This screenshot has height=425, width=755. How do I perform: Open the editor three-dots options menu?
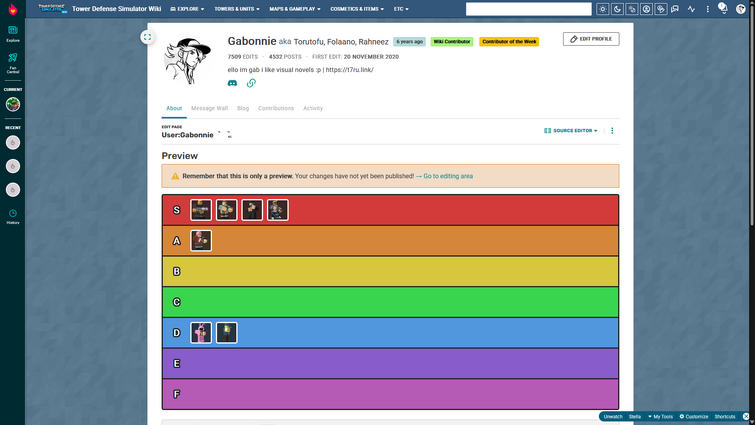(612, 130)
